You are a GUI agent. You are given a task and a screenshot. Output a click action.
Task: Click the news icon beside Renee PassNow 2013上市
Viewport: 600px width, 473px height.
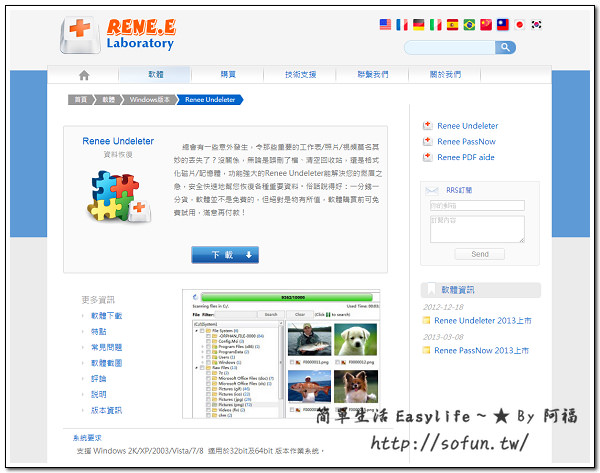[x=426, y=350]
